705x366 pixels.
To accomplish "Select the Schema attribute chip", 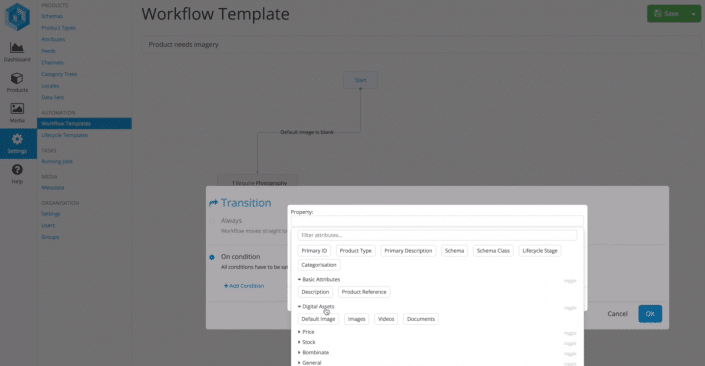I will click(454, 251).
